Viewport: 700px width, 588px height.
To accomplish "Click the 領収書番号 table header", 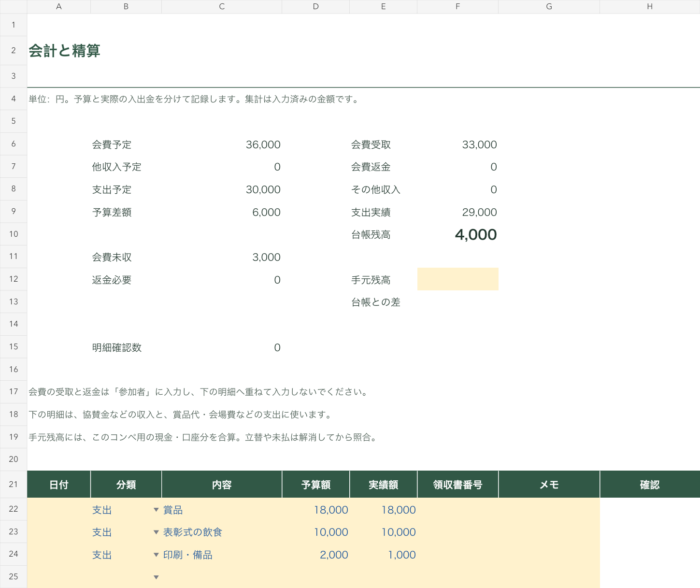I will pyautogui.click(x=457, y=485).
